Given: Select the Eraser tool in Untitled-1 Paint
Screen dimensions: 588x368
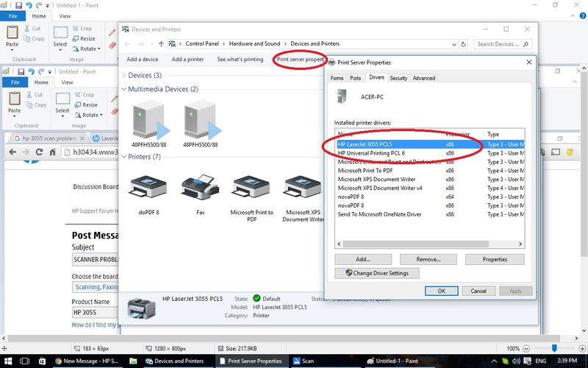Looking at the screenshot, I should pos(112,46).
